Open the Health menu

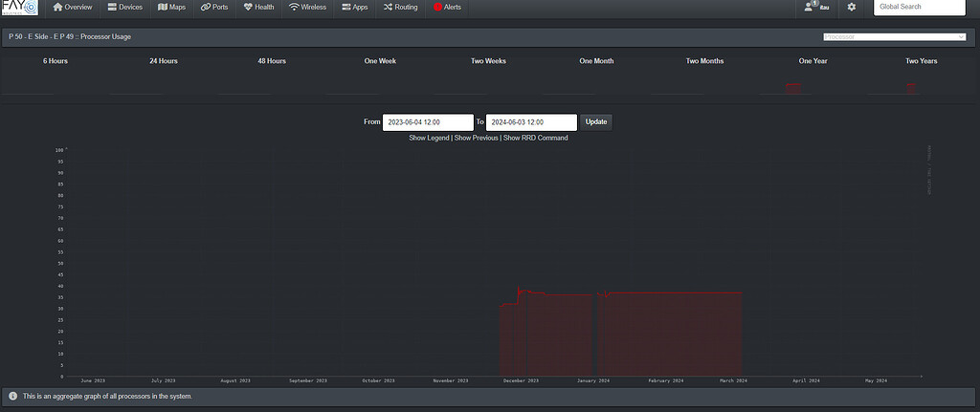click(258, 8)
